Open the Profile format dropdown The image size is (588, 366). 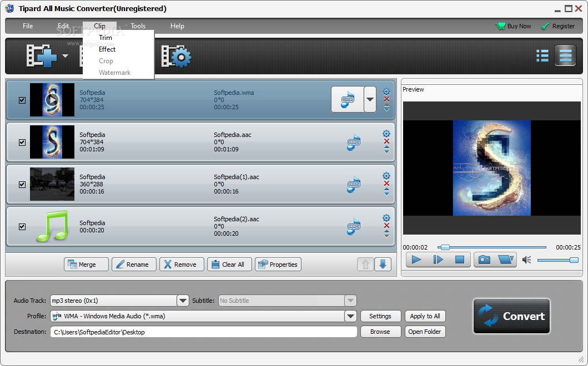pos(350,316)
